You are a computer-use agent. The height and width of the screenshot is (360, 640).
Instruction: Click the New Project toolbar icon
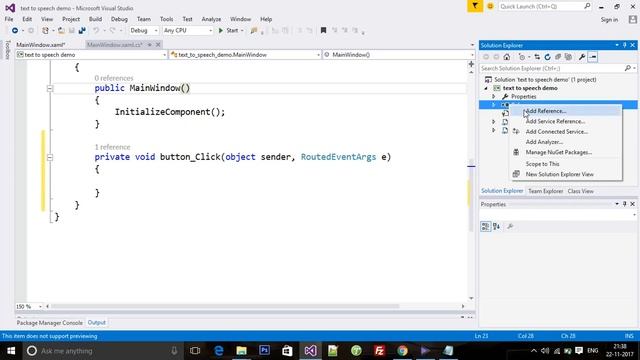tap(45, 31)
